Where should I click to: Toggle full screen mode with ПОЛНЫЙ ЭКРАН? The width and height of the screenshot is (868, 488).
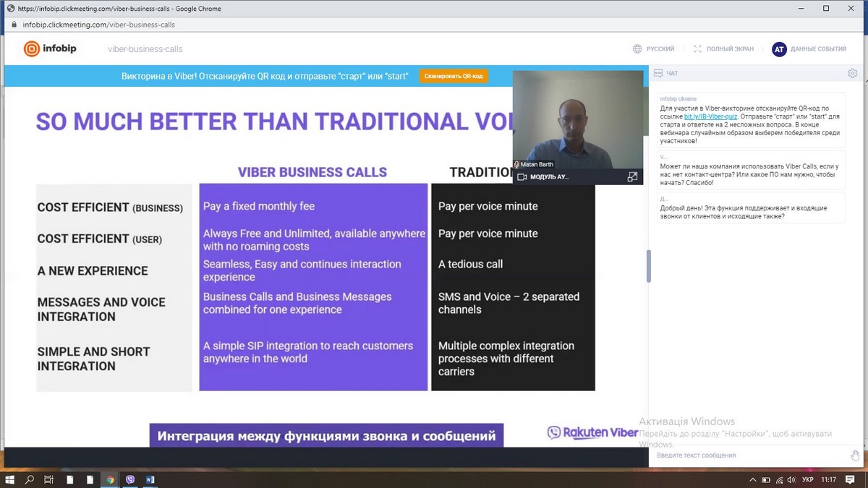click(723, 49)
